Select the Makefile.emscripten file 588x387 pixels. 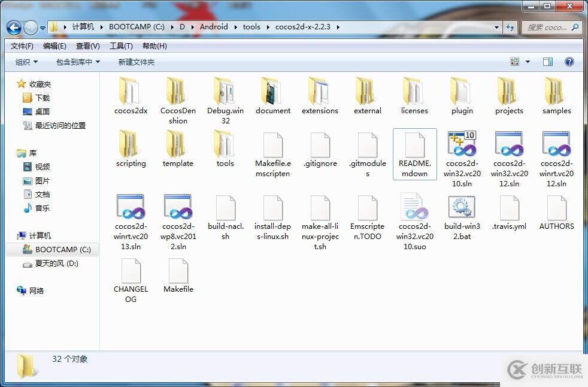click(272, 155)
